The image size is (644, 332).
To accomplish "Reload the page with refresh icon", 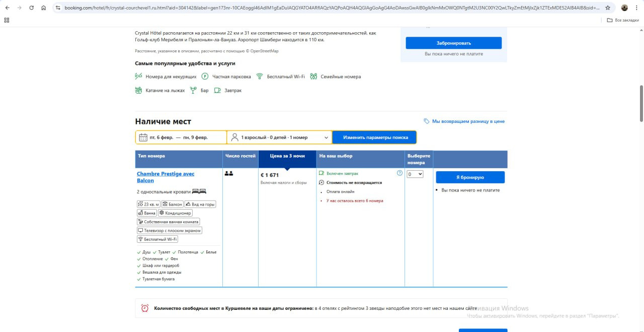I will coord(31,8).
